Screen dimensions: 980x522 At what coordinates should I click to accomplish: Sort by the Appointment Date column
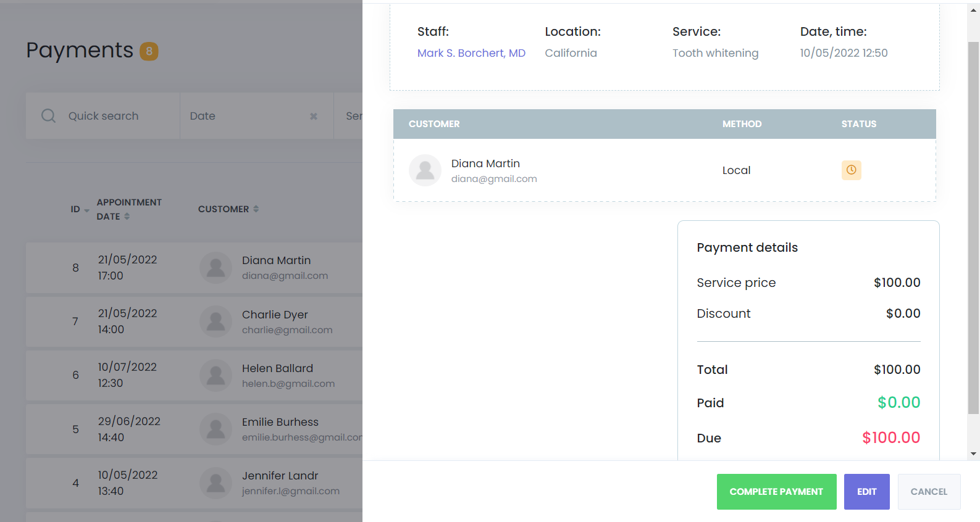[127, 217]
